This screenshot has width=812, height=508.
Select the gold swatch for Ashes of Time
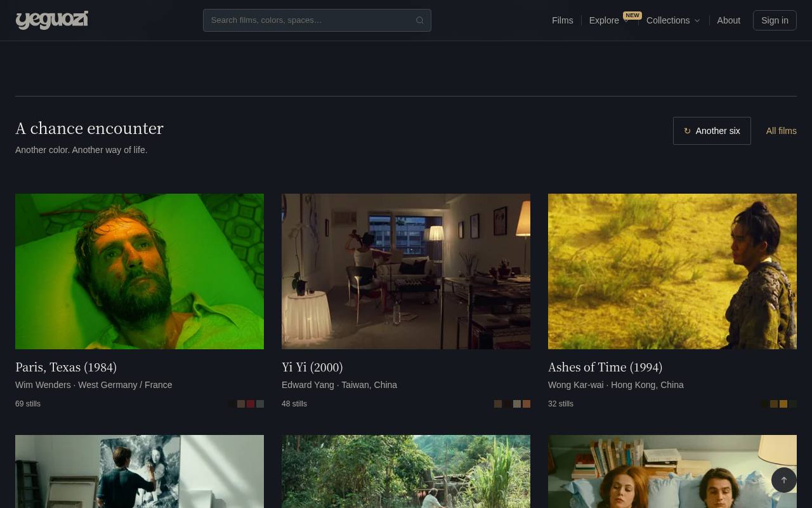783,404
